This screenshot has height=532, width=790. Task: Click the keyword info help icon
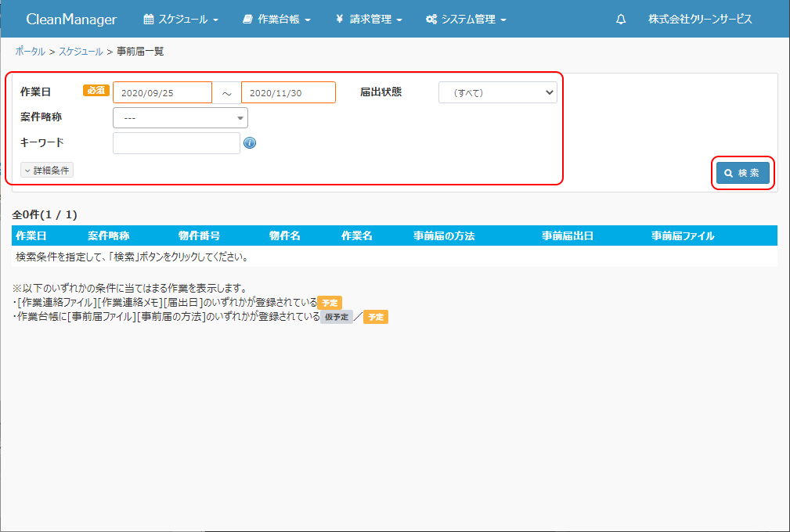[250, 143]
